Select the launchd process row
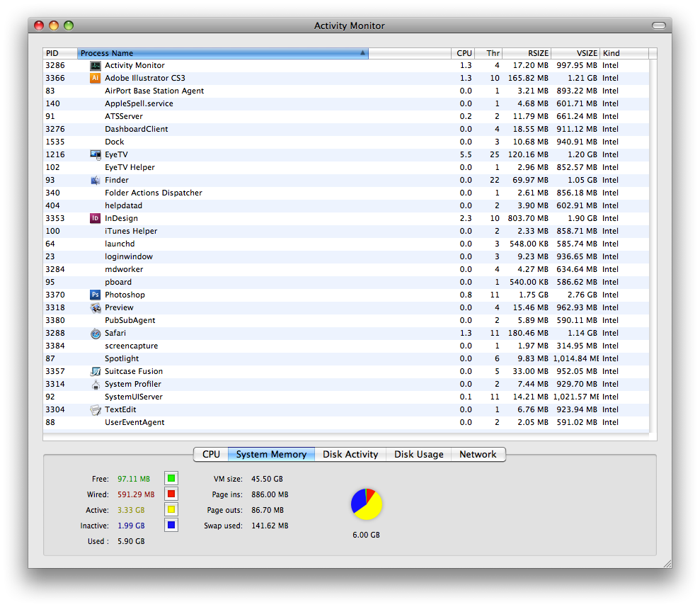 (x=346, y=244)
